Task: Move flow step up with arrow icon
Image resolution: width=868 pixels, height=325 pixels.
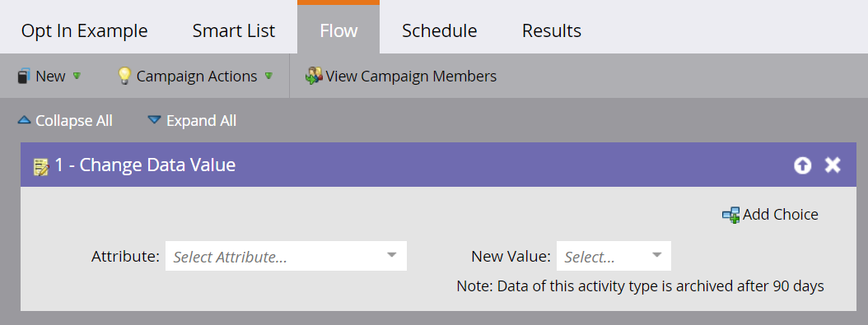Action: (x=803, y=165)
